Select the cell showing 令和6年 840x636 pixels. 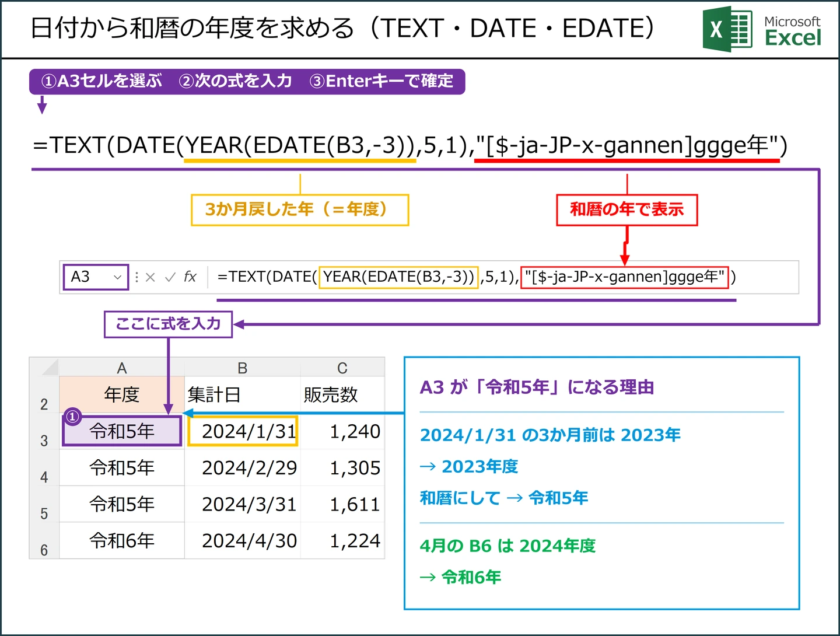coord(122,541)
